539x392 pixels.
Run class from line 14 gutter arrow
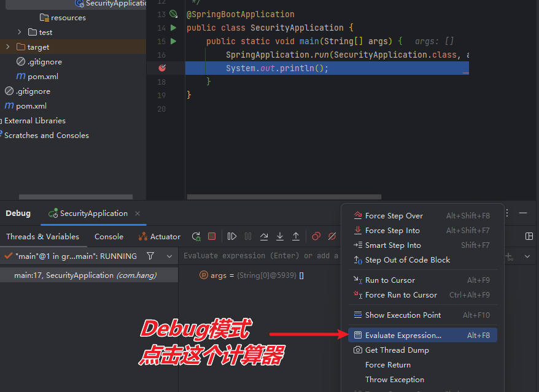coord(174,28)
